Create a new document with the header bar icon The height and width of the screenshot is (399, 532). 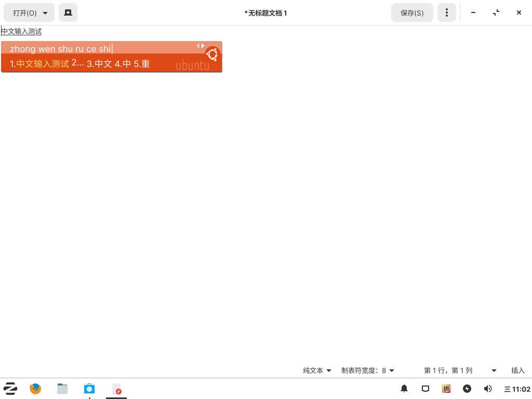pyautogui.click(x=68, y=12)
